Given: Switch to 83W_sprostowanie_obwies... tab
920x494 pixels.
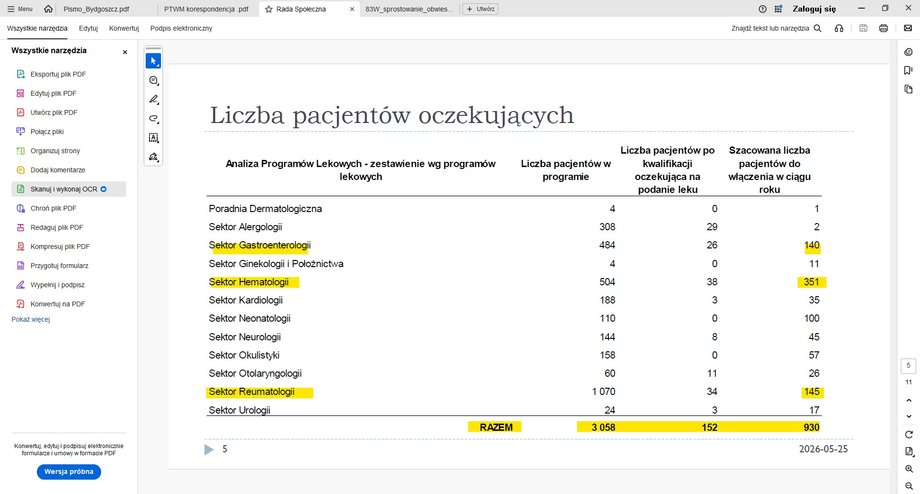Looking at the screenshot, I should (x=409, y=9).
